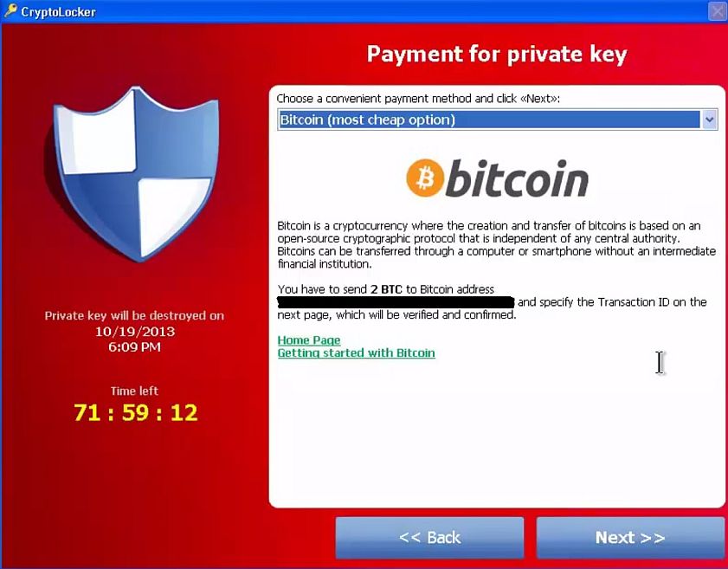Screen dimensions: 728x569
Task: Click the CryptoLocker title bar text
Action: 58,12
